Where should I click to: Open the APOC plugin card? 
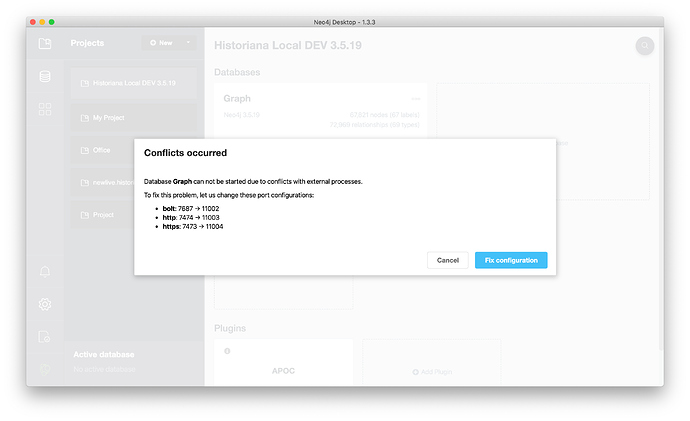[283, 362]
